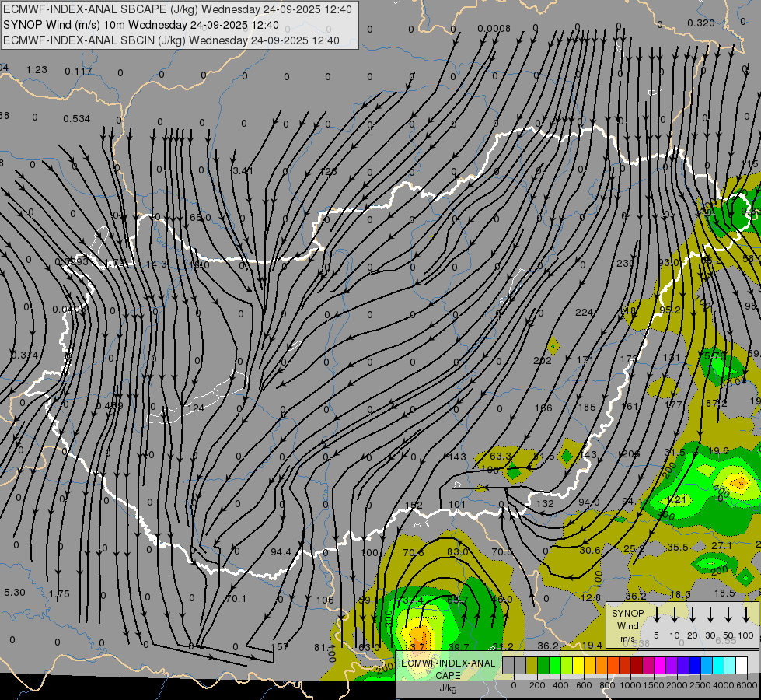Click the 3.41 value on the map

coord(243,170)
